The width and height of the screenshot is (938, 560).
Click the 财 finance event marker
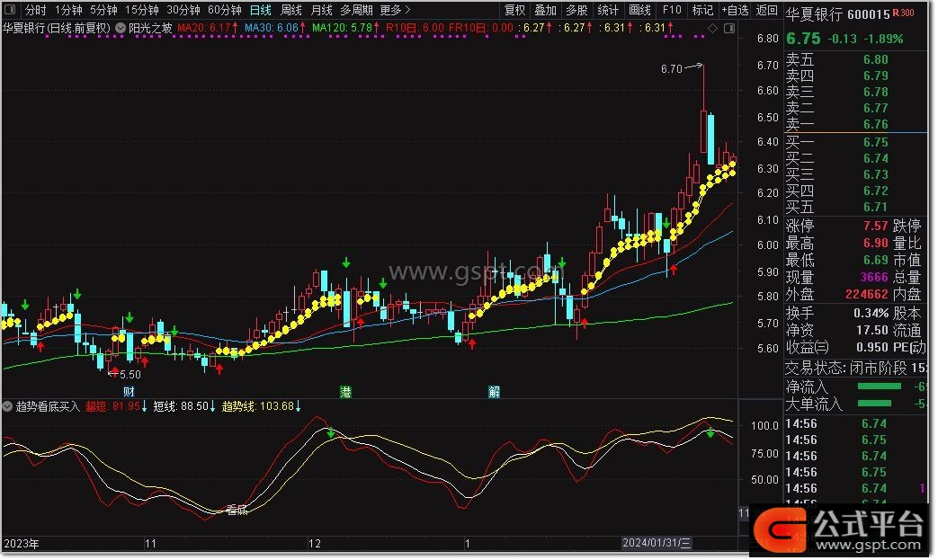tap(129, 392)
